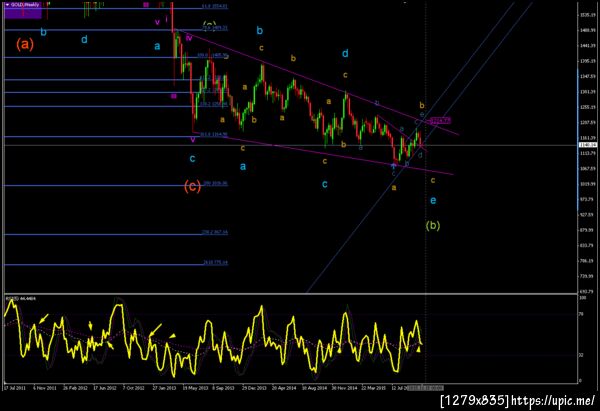Click the 10 Aug 2014 date on the time axis

coord(315,388)
